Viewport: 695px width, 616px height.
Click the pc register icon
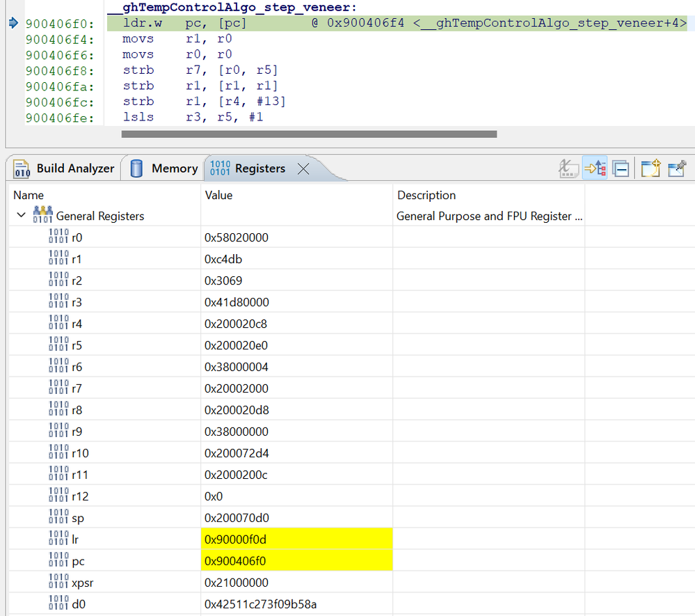click(x=58, y=560)
